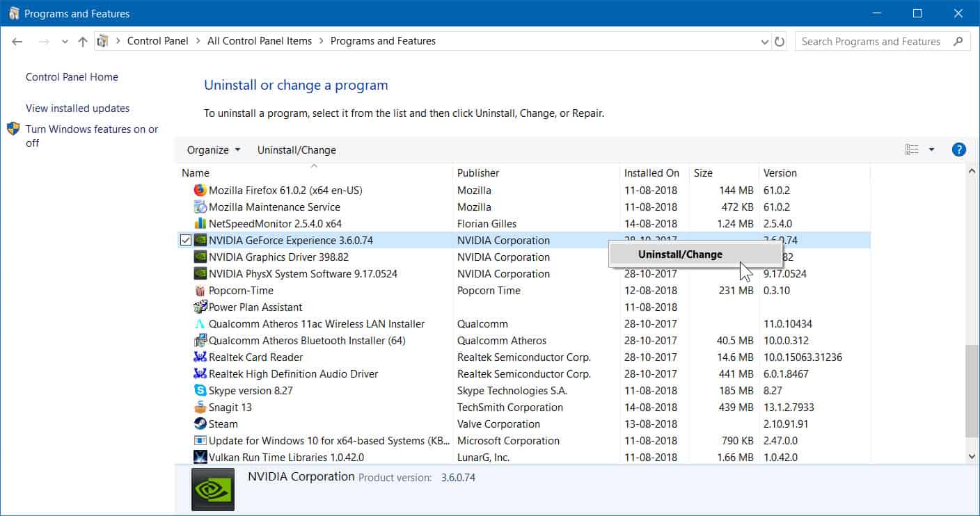Navigate to All Control Panel Items breadcrumb
The image size is (980, 516).
coord(260,41)
